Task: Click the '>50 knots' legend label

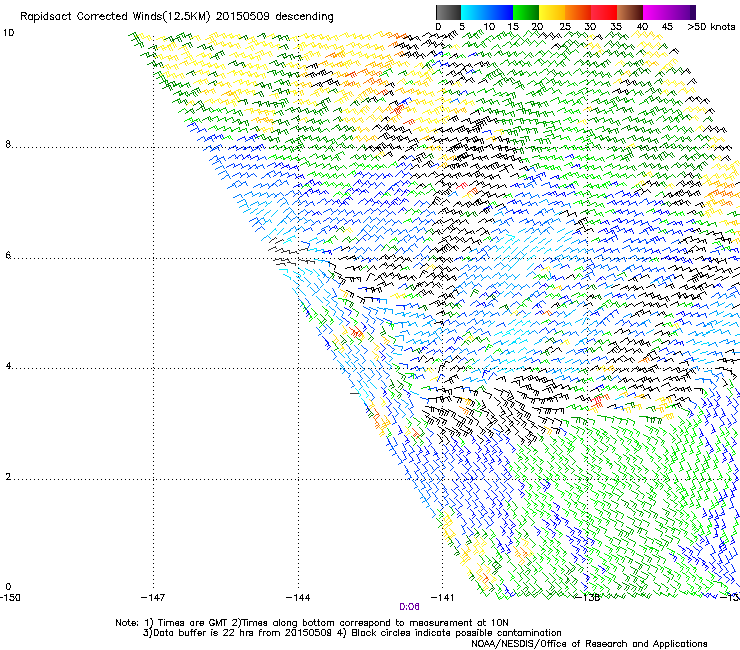Action: click(x=711, y=27)
